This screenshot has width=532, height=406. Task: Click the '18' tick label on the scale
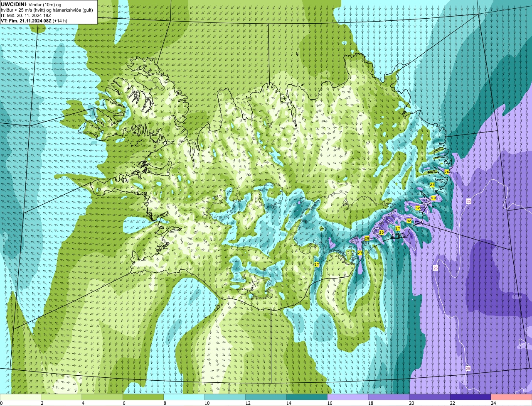[370, 403]
